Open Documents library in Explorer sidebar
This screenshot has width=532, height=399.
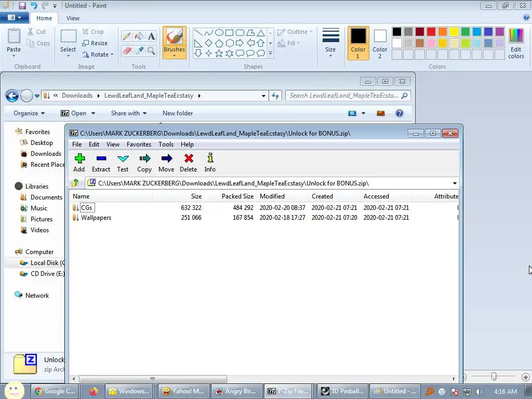46,197
